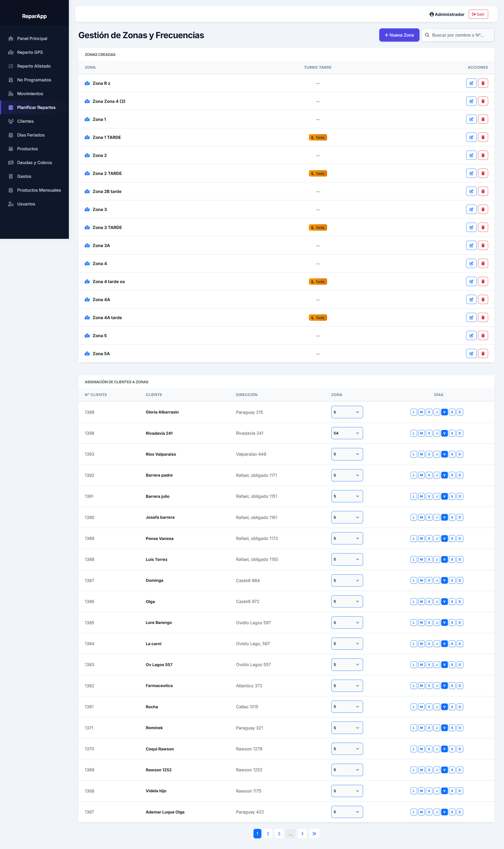Toggle Saturday (S) for Barrera padre
The height and width of the screenshot is (849, 504).
point(452,475)
